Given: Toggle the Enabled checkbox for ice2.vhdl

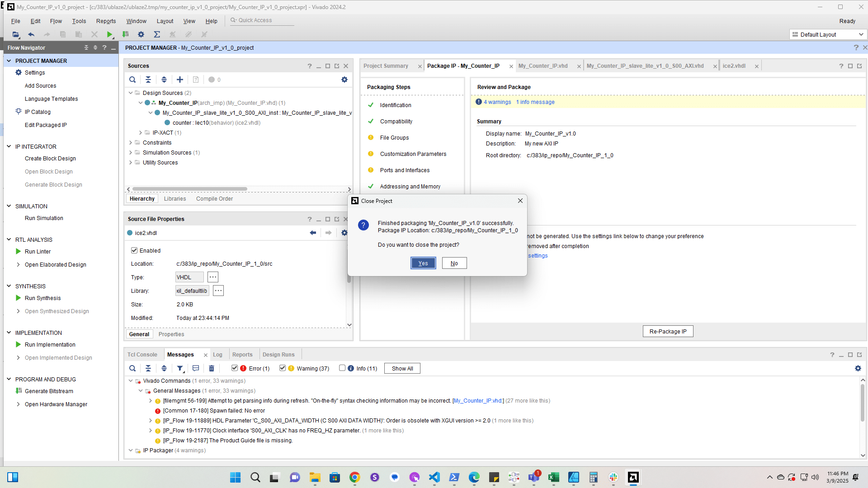Looking at the screenshot, I should click(x=134, y=250).
